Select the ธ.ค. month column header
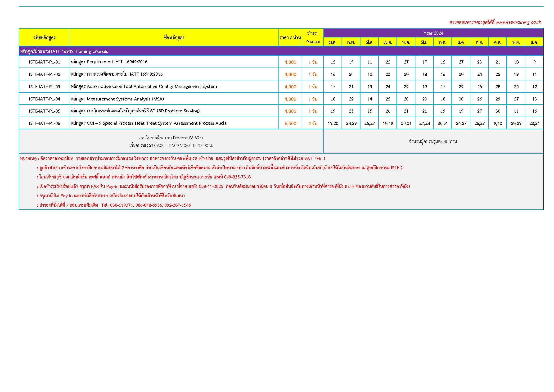The image size is (554, 392). [x=534, y=42]
